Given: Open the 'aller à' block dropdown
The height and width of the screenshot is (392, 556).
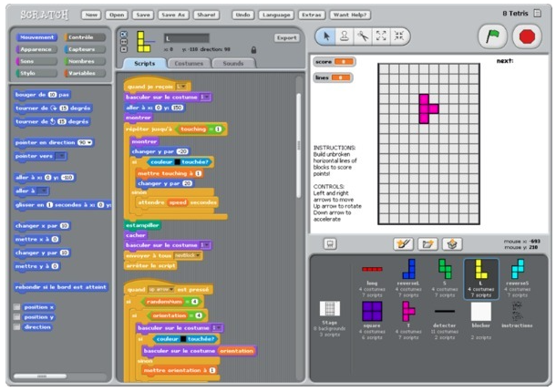Looking at the screenshot, I should click(43, 191).
